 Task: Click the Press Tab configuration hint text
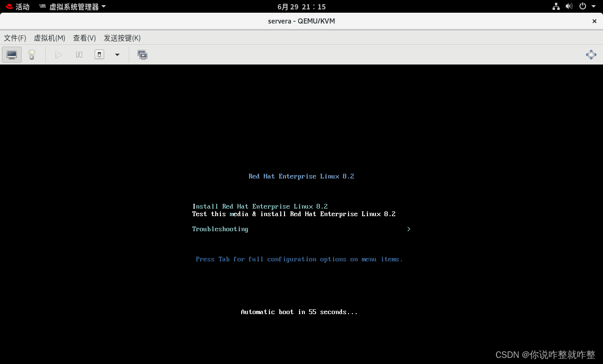[x=300, y=259]
